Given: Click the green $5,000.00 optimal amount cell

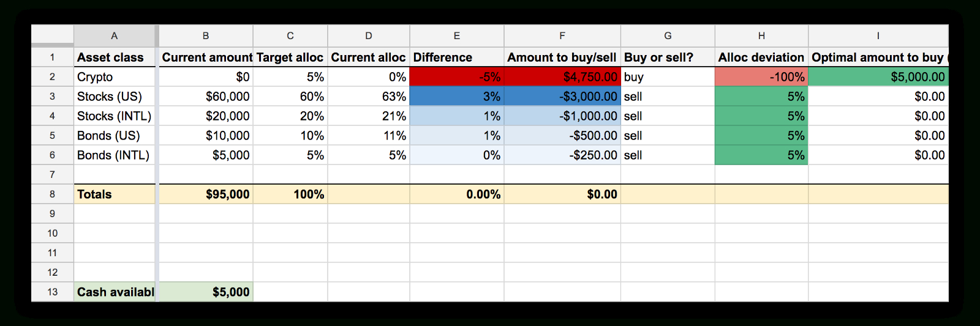Looking at the screenshot, I should (878, 77).
